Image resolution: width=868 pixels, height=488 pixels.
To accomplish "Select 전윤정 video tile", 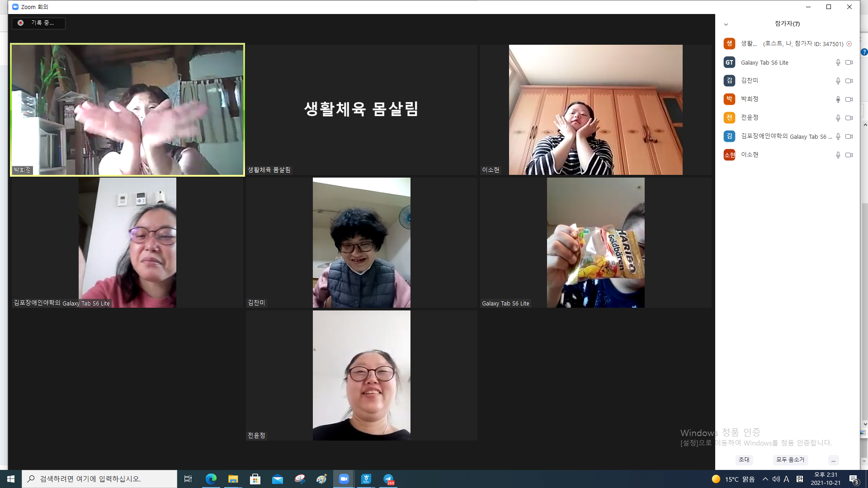I will point(361,375).
